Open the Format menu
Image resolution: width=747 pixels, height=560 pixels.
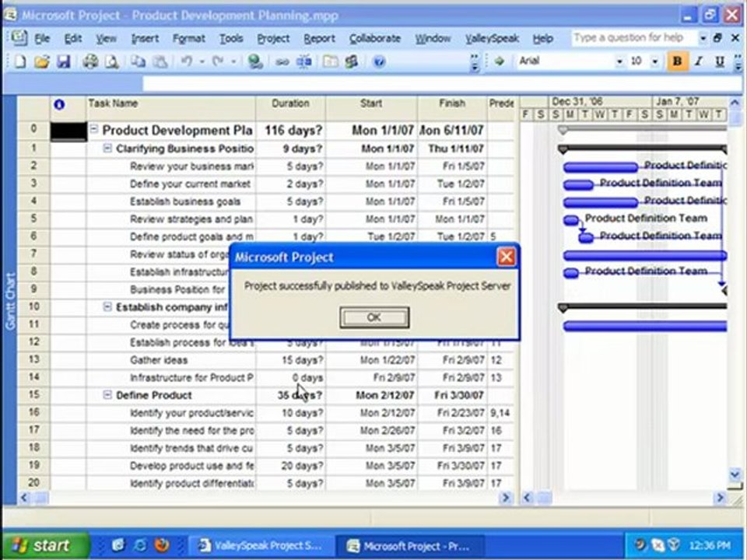pyautogui.click(x=188, y=39)
